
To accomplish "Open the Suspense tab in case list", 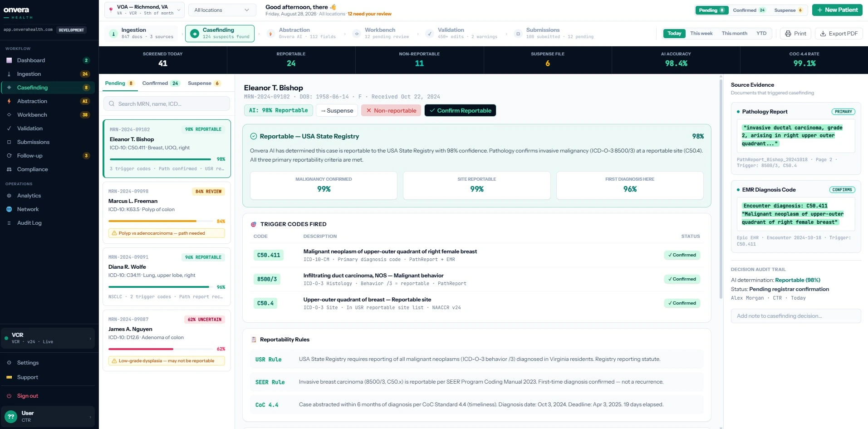I will (x=204, y=84).
